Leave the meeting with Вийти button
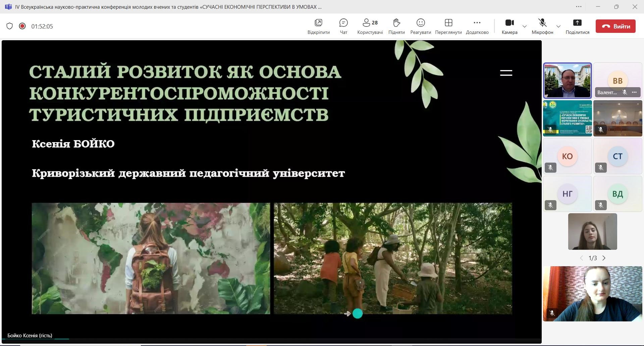This screenshot has width=644, height=346. coord(615,26)
